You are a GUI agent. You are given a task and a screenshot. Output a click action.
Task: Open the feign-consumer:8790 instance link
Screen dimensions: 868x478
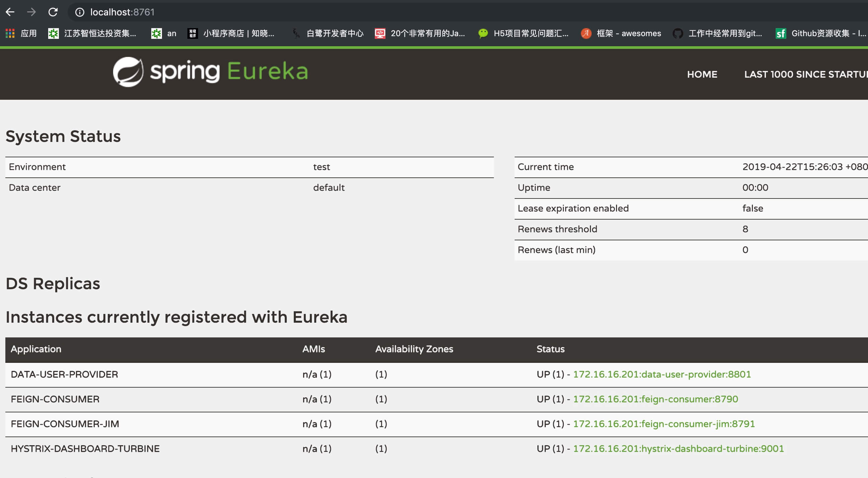[656, 399]
